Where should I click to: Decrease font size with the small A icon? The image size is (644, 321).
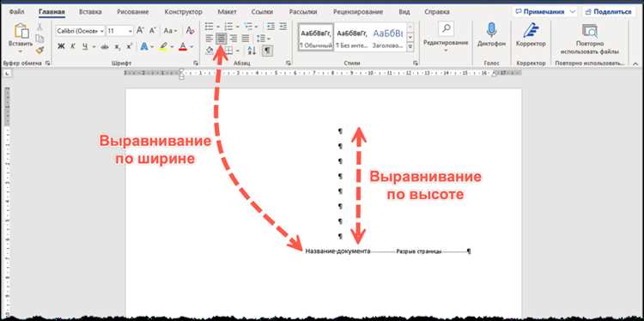152,30
